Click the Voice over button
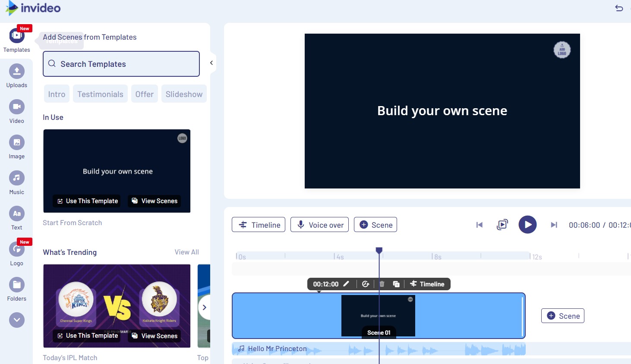This screenshot has width=631, height=364. point(319,225)
